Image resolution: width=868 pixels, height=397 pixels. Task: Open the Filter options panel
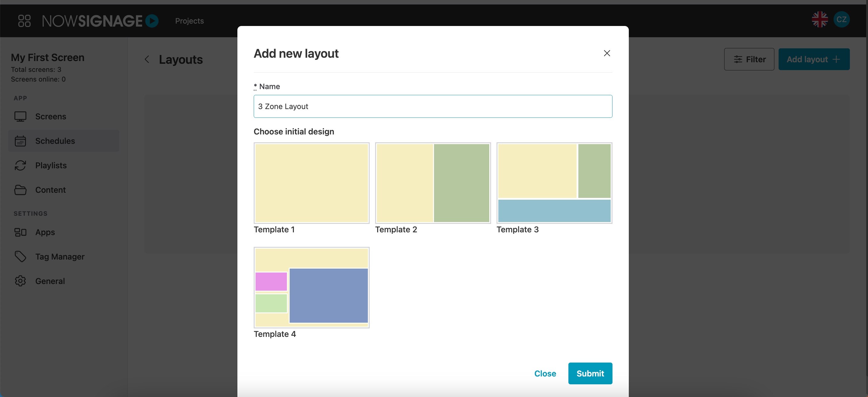pos(749,59)
